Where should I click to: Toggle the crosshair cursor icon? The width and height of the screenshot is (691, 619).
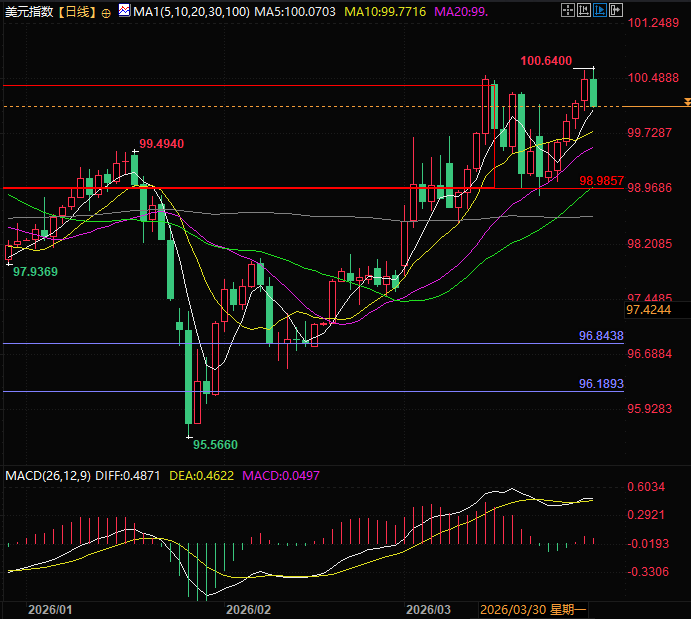point(568,10)
